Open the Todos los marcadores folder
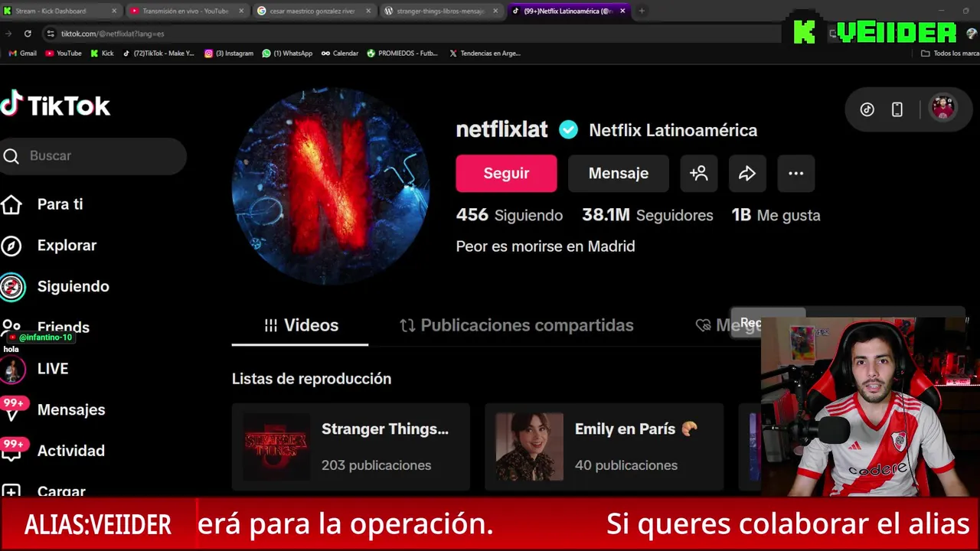 (950, 54)
